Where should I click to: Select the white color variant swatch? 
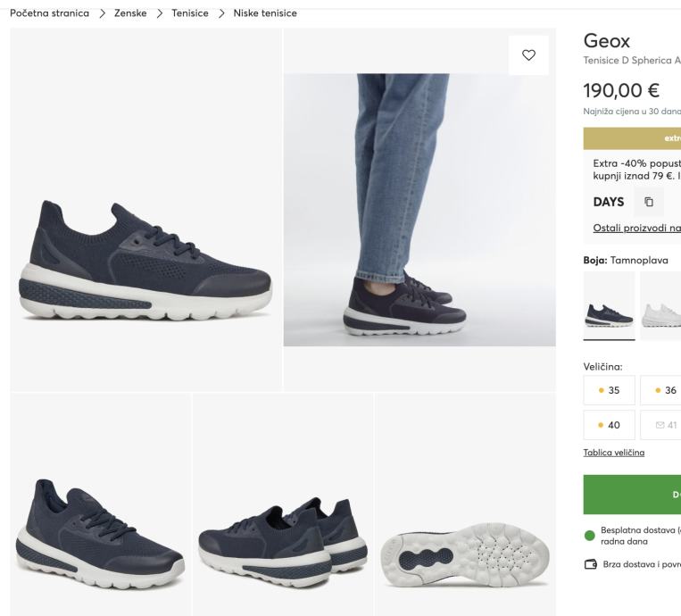click(661, 306)
